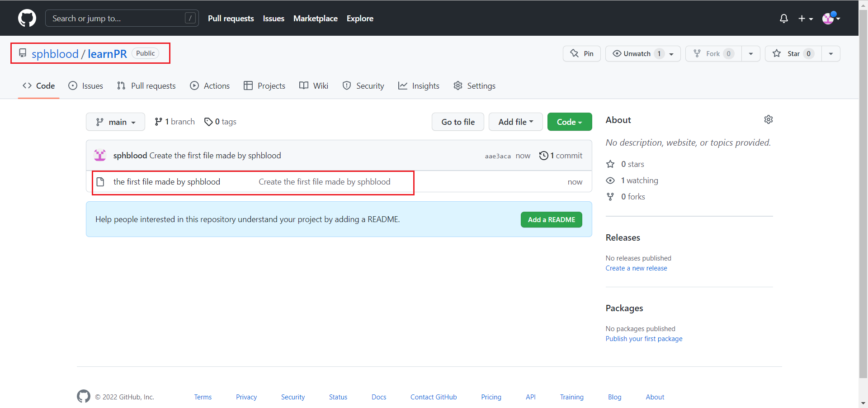Click the Fork button
This screenshot has height=408, width=868.
[713, 53]
